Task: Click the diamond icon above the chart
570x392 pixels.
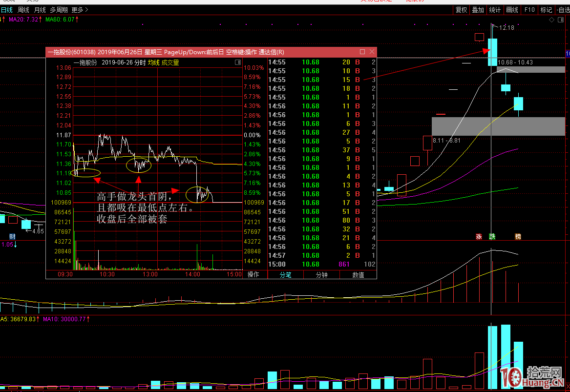Action: pyautogui.click(x=551, y=20)
